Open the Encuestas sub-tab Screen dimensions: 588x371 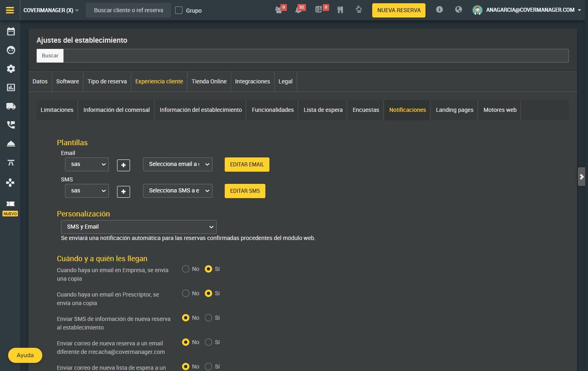click(366, 110)
